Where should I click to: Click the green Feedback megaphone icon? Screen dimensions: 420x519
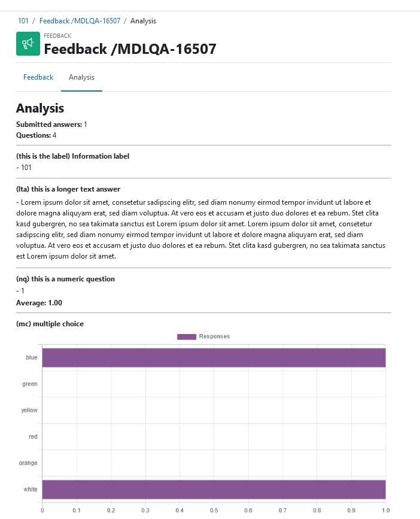pyautogui.click(x=28, y=44)
